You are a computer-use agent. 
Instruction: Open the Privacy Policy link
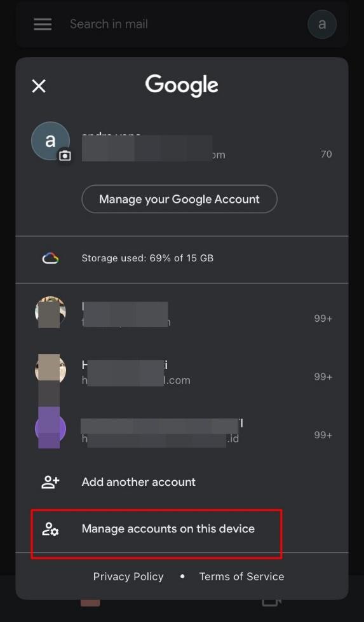128,576
